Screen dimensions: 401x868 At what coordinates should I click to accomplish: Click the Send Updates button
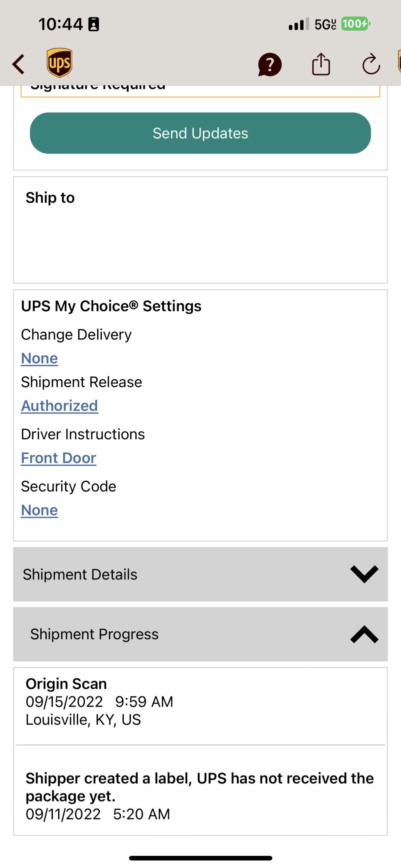pyautogui.click(x=200, y=133)
